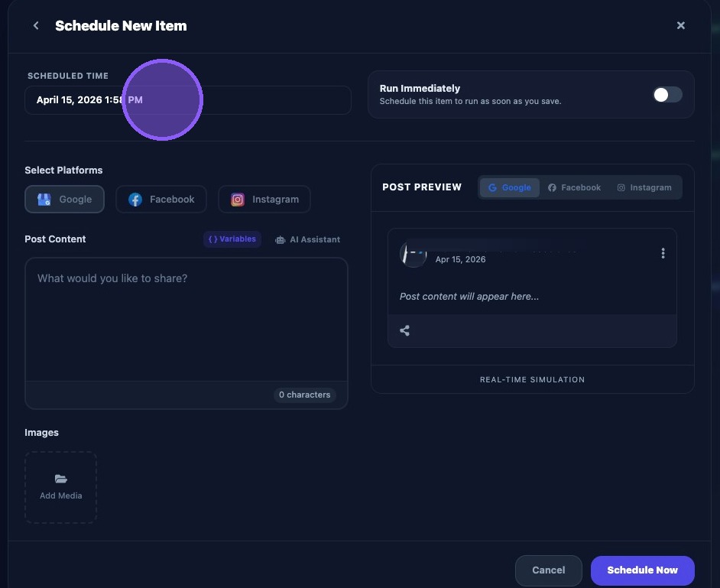720x588 pixels.
Task: Click the robot icon beside AI Assistant
Action: [x=280, y=240]
